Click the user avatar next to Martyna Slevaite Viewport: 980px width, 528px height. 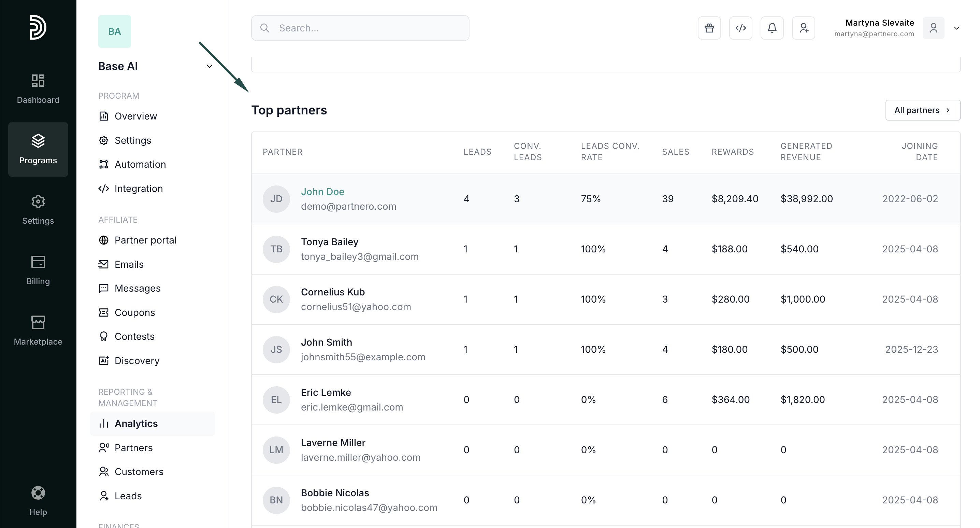[x=933, y=28]
